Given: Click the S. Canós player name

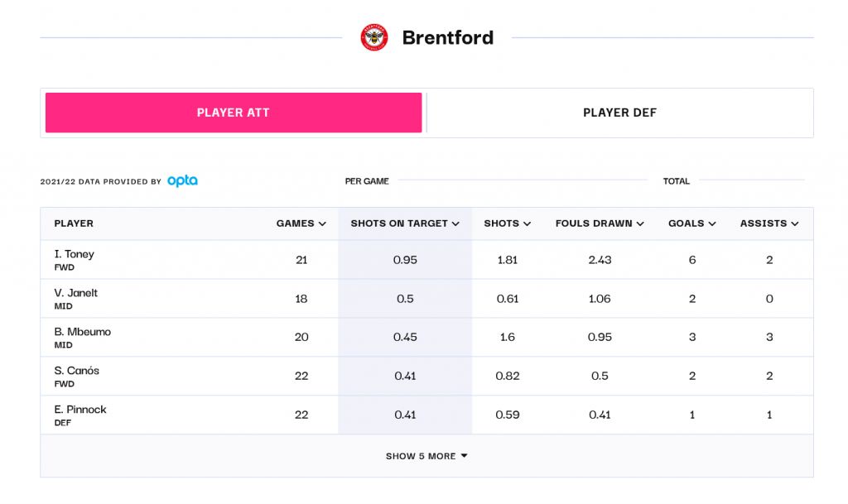Looking at the screenshot, I should [x=76, y=371].
